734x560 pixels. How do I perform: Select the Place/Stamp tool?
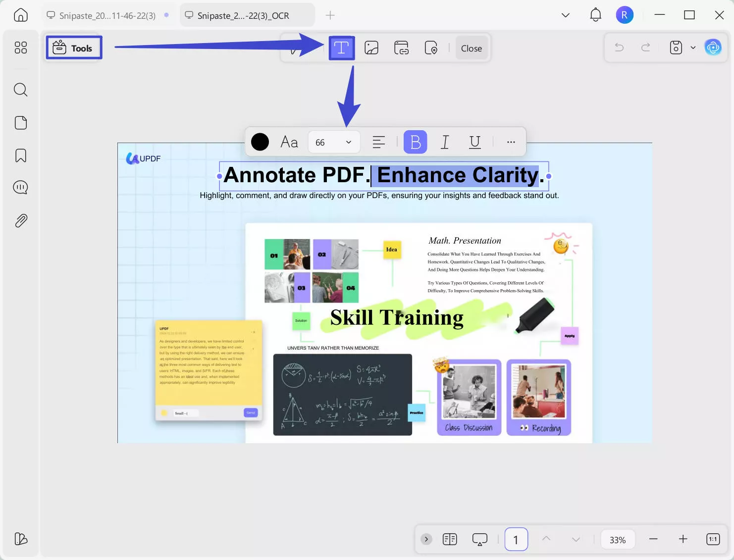[x=431, y=48]
